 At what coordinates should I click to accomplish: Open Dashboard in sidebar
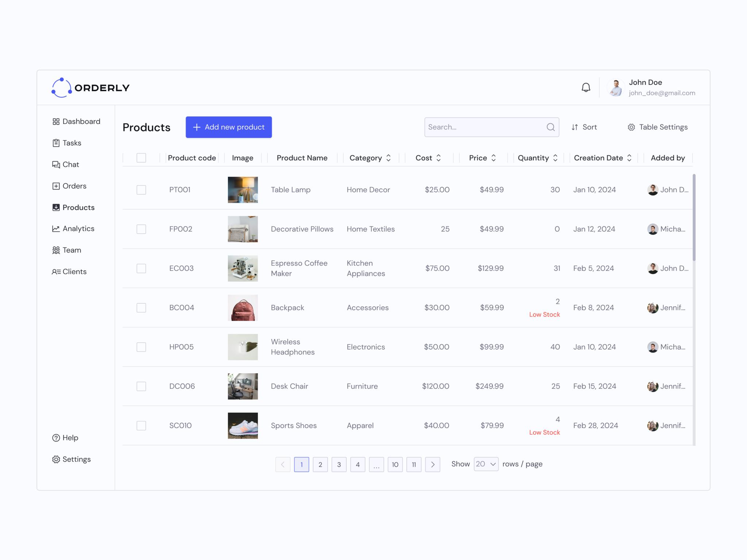(x=76, y=121)
